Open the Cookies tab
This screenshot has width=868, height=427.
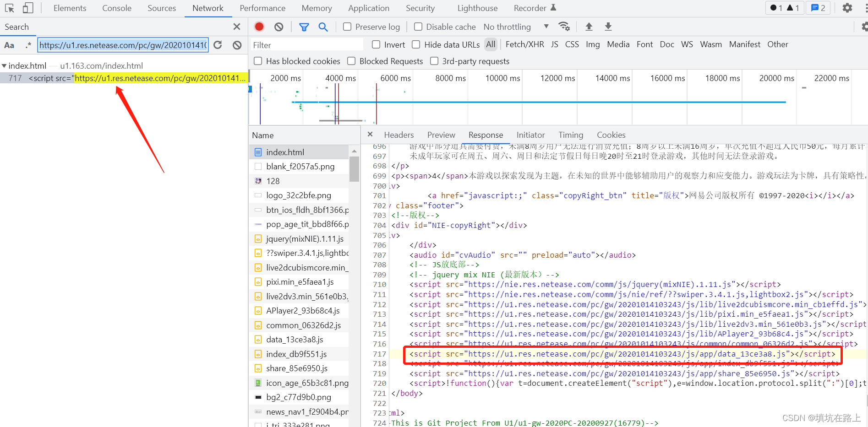pyautogui.click(x=611, y=135)
